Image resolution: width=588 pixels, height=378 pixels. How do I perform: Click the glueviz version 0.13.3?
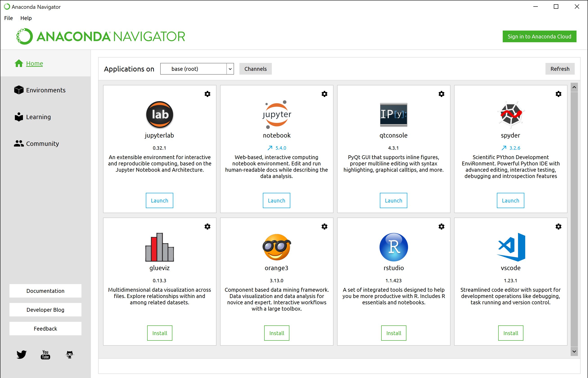coord(160,280)
